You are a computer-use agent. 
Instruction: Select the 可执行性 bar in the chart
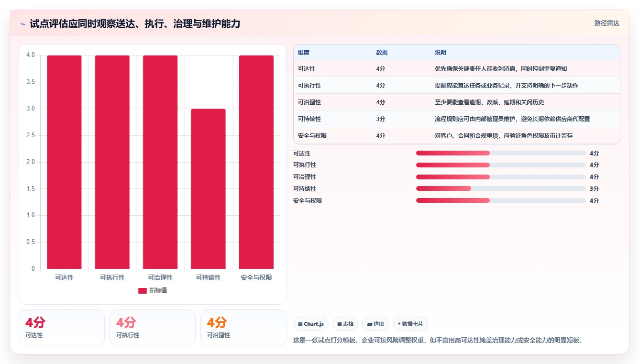tap(112, 162)
